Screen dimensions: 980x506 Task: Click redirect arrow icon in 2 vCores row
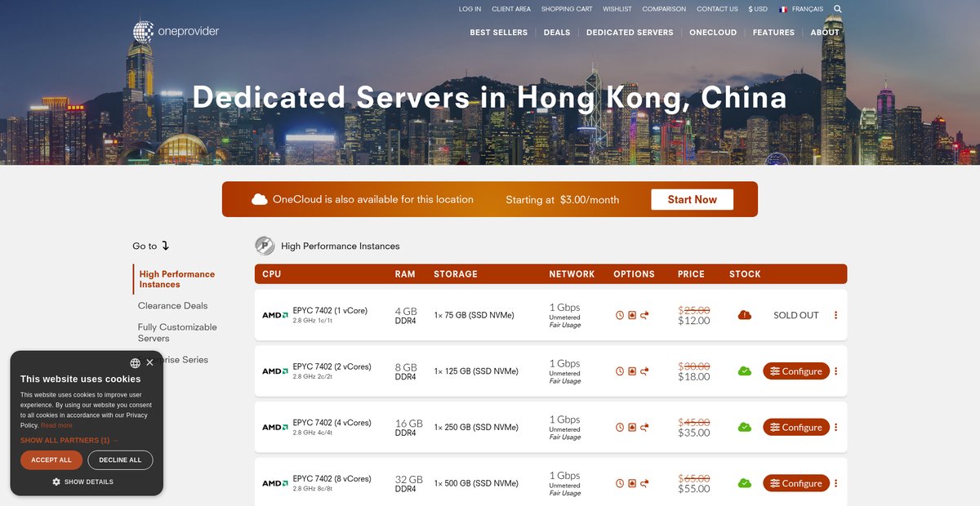[644, 371]
